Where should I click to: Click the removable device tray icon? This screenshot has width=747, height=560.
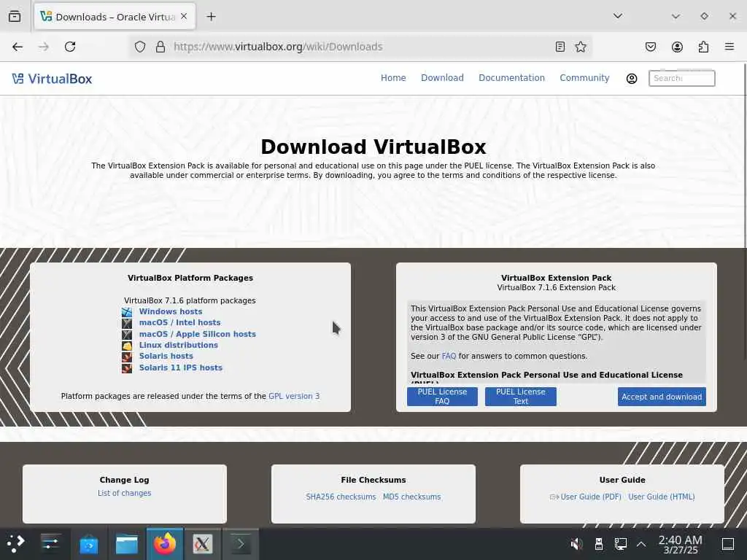(x=599, y=543)
